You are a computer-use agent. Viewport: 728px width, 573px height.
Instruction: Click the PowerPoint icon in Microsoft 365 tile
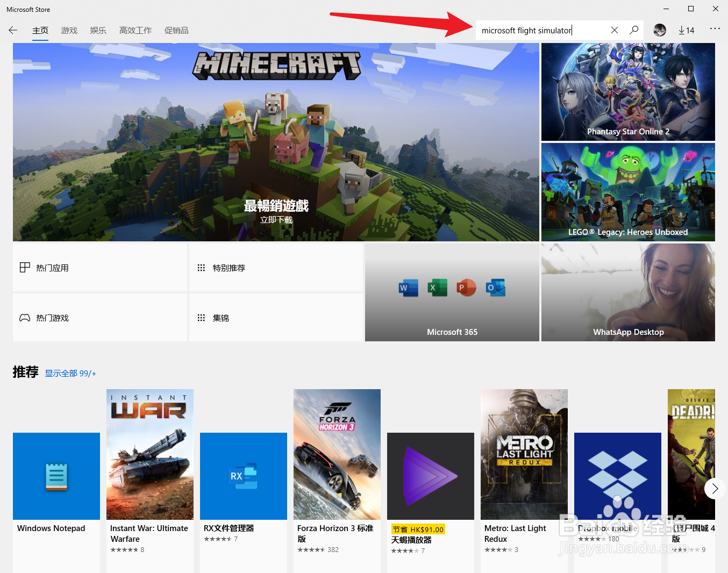pos(466,288)
